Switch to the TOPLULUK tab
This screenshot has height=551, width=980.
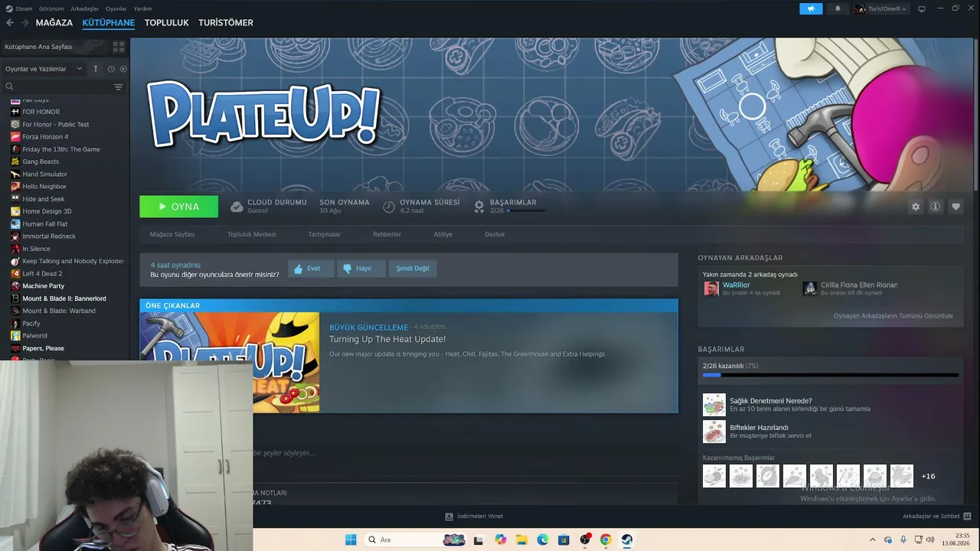[x=166, y=23]
